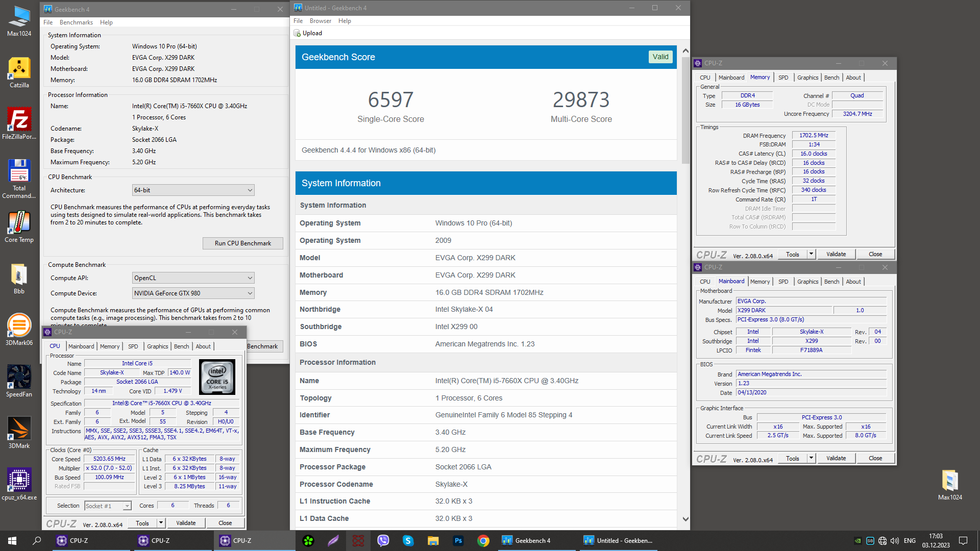The height and width of the screenshot is (551, 980).
Task: Open Benchmarks menu in Geekbench 4
Action: click(76, 22)
